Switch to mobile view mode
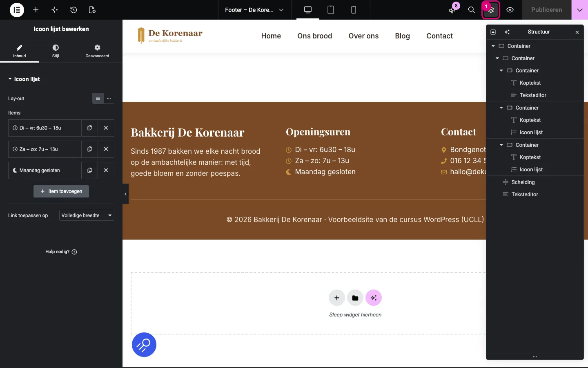Screen dimensions: 588x368 [354, 10]
